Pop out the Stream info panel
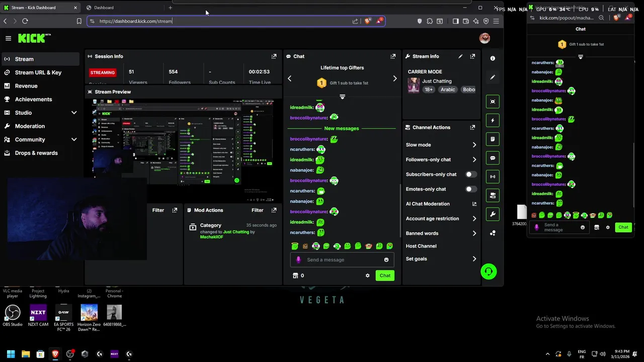 tap(472, 56)
